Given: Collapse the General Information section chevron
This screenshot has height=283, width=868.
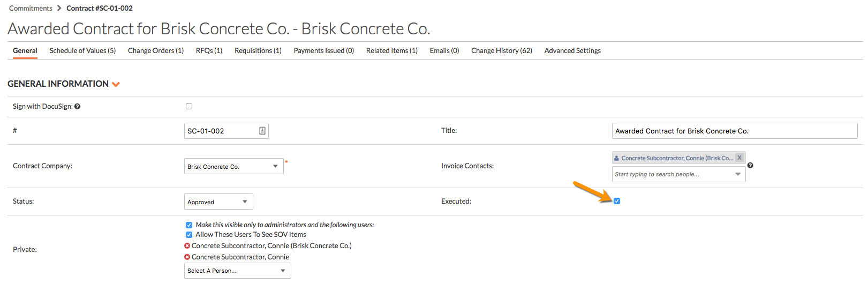Looking at the screenshot, I should tap(116, 84).
